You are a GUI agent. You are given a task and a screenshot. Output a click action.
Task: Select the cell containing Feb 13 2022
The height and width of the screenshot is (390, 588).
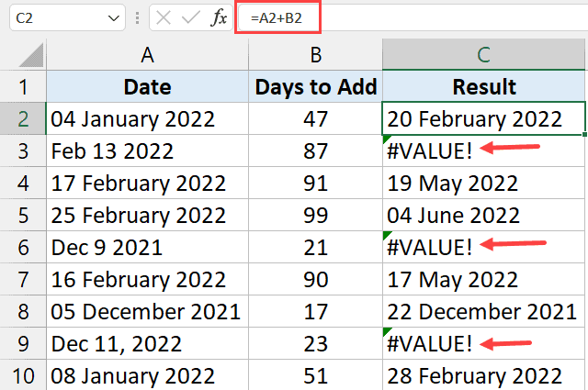click(147, 150)
